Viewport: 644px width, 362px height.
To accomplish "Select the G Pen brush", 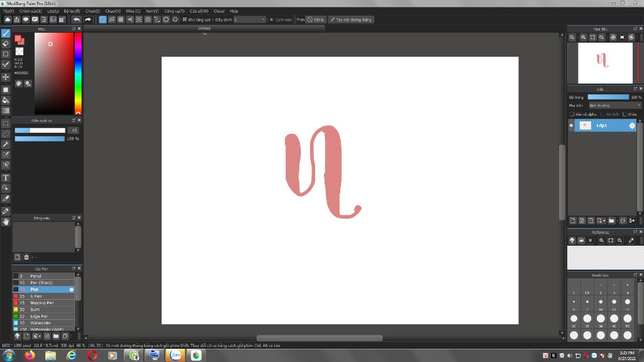I will tap(43, 297).
